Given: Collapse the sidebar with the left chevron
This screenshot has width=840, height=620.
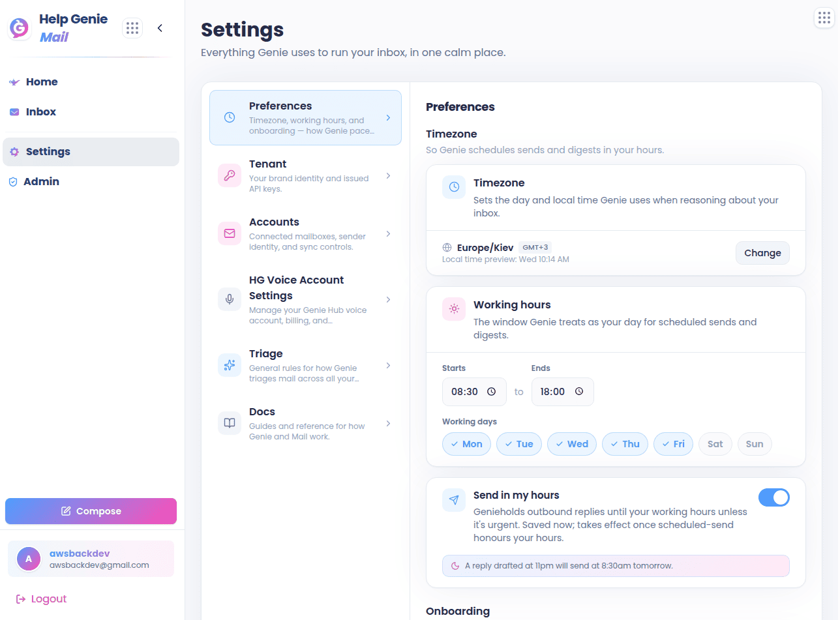Looking at the screenshot, I should point(160,28).
